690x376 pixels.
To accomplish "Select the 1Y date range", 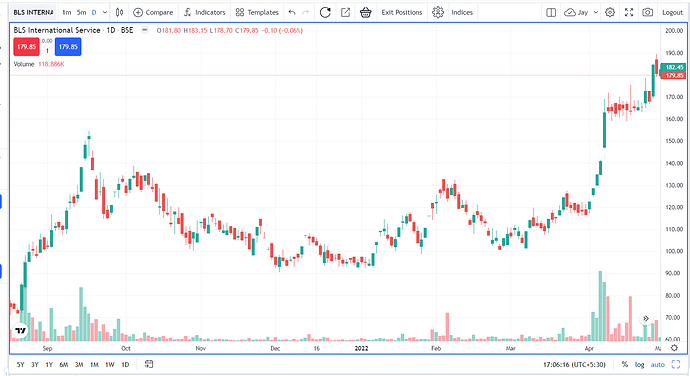I will [x=49, y=365].
